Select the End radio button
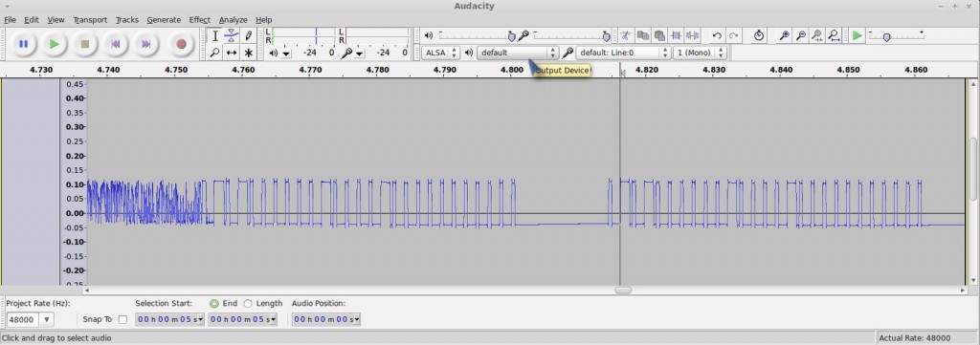The width and height of the screenshot is (980, 345). 214,303
